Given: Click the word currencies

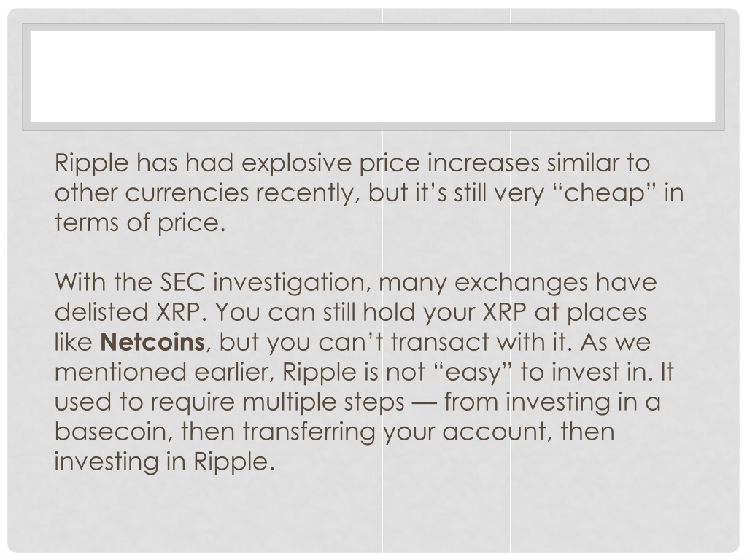Looking at the screenshot, I should tap(187, 193).
